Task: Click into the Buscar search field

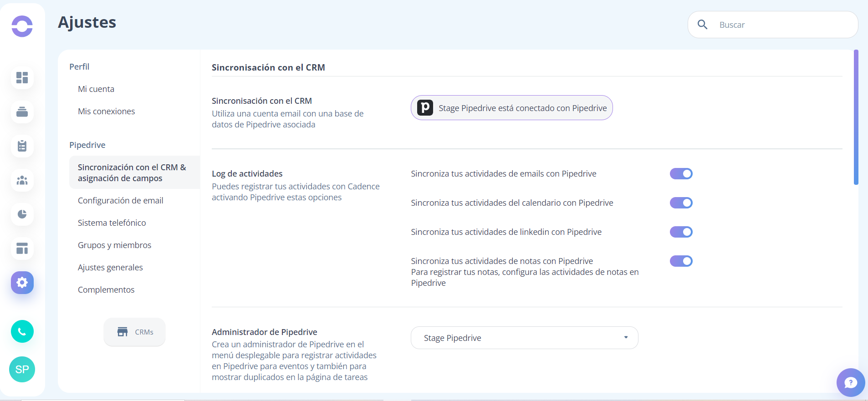Action: click(773, 25)
